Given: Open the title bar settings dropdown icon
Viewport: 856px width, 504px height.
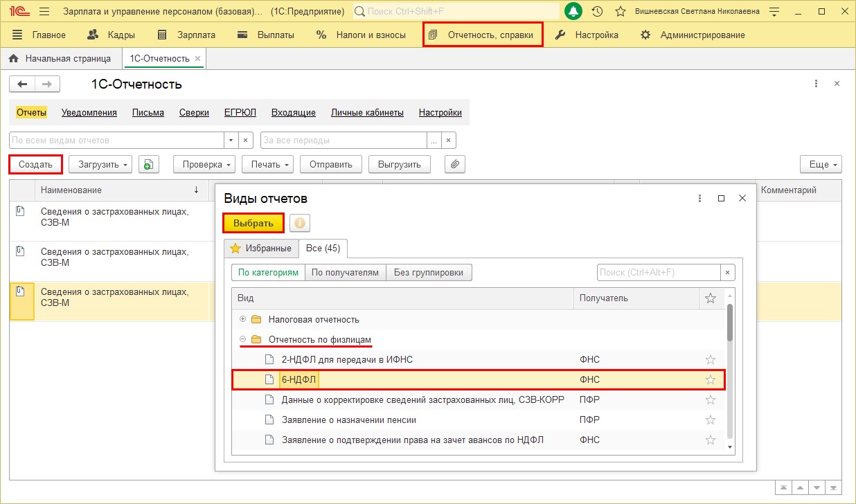Looking at the screenshot, I should click(775, 12).
